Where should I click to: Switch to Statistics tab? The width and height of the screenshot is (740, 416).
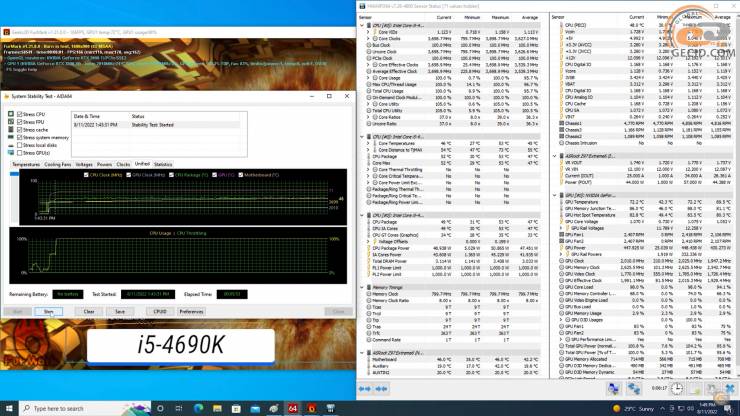click(163, 164)
